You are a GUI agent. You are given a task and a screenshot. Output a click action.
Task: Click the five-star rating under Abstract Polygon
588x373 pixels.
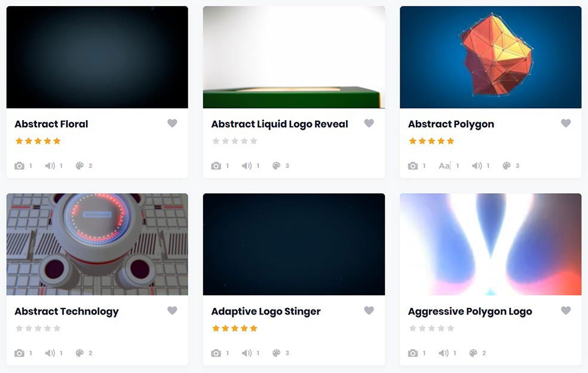tap(431, 141)
